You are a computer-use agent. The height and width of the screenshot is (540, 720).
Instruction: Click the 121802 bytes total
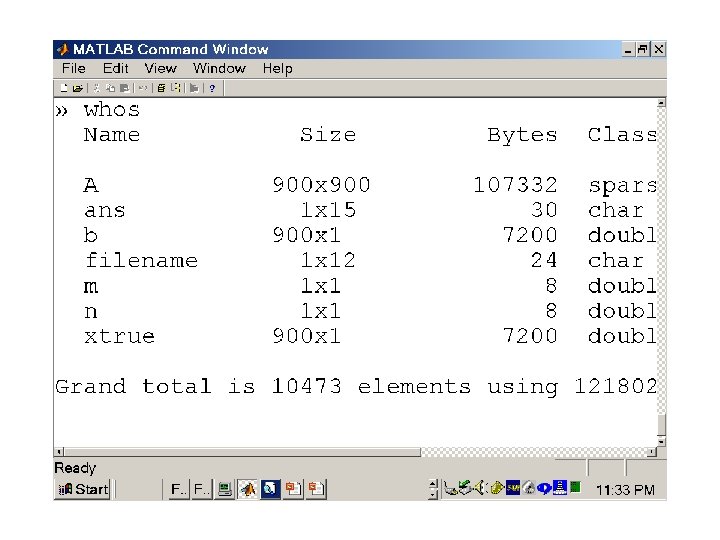click(615, 386)
